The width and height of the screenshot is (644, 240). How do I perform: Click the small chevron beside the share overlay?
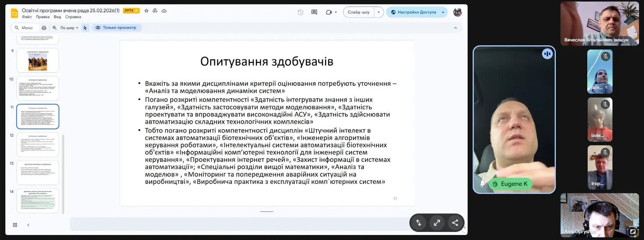(465, 227)
